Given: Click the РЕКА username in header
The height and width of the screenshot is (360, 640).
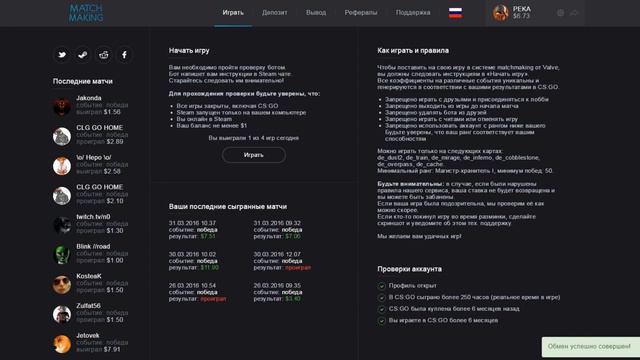Looking at the screenshot, I should click(522, 9).
